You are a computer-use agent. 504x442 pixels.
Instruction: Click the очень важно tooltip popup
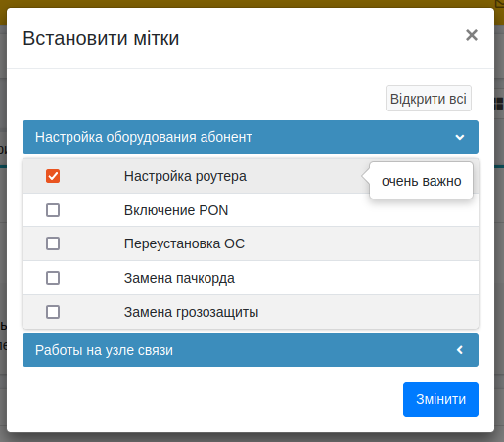point(421,181)
